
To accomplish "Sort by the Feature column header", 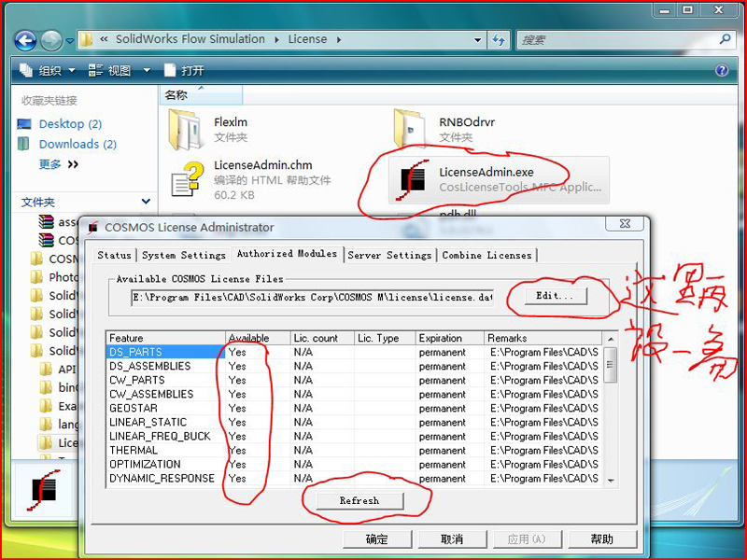I will (x=166, y=338).
